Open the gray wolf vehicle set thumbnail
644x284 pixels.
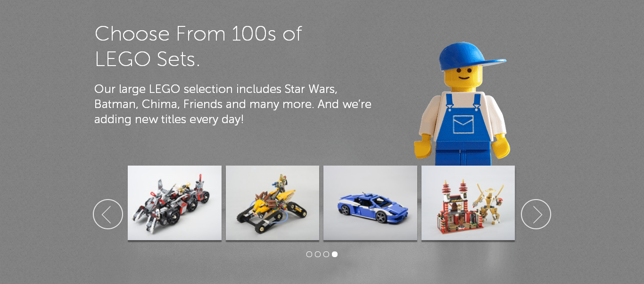click(174, 203)
